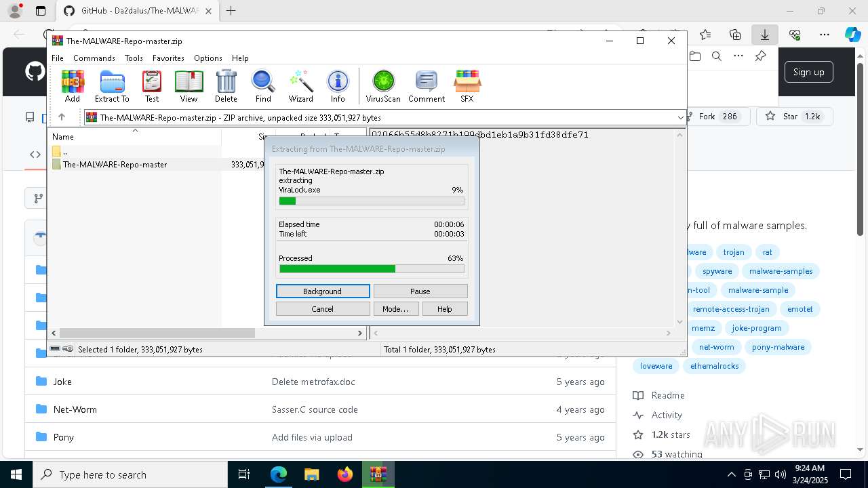Open File Explorer from the taskbar

pyautogui.click(x=312, y=474)
